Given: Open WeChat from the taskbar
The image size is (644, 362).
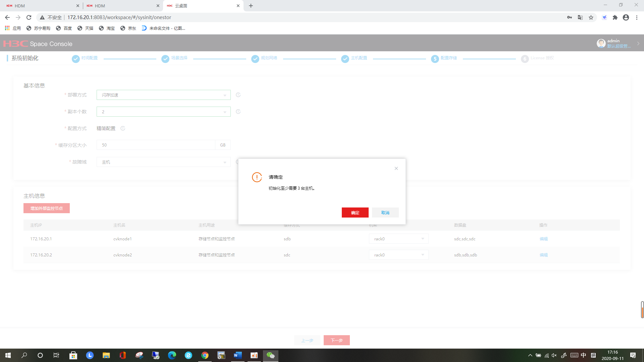Looking at the screenshot, I should coord(271,355).
